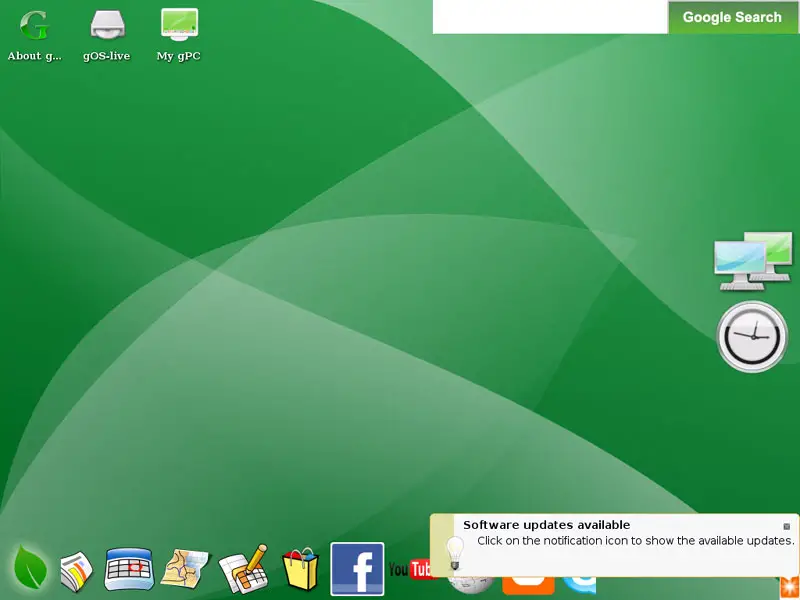
Task: Open the orange Blogger dock icon
Action: tap(528, 586)
